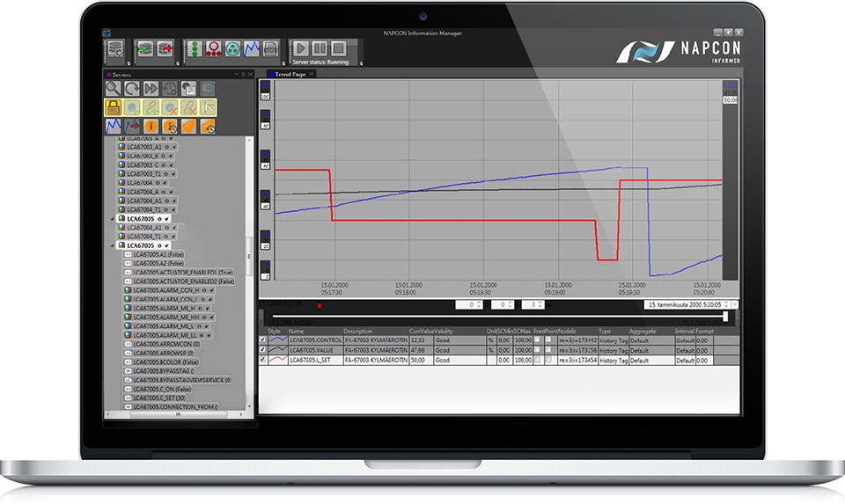Uncheck the LCA67005.VALUE trend checkbox
845x504 pixels.
pyautogui.click(x=263, y=350)
